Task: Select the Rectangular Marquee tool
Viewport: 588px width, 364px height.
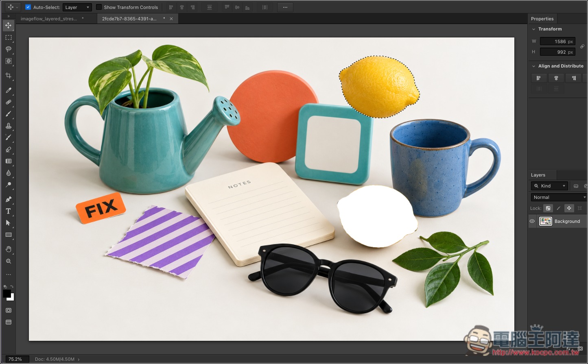Action: tap(8, 37)
